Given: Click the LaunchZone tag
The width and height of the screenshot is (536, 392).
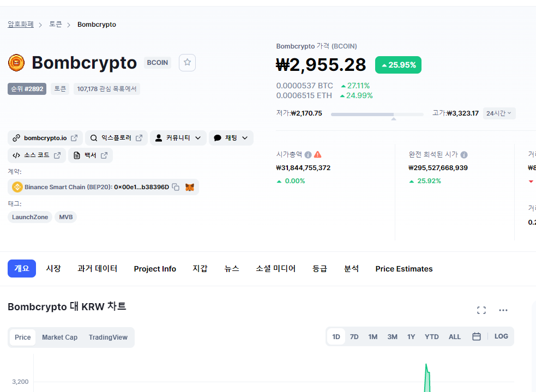Looking at the screenshot, I should pos(30,217).
